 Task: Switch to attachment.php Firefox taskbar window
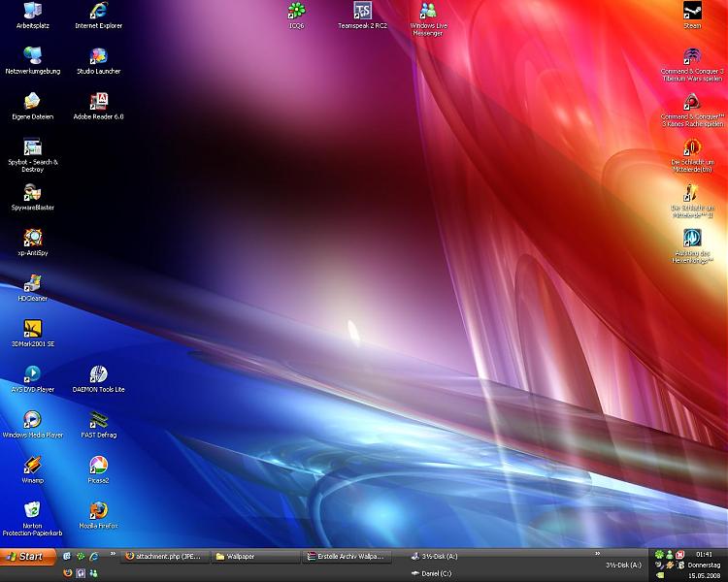[x=165, y=557]
